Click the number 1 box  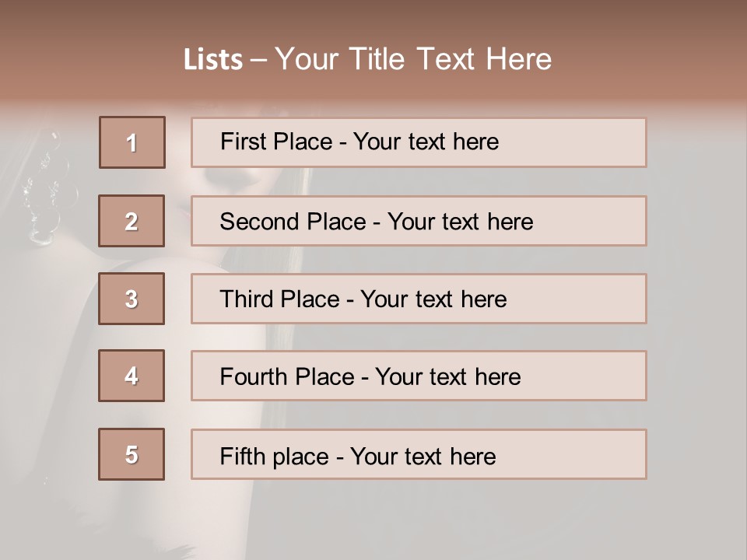pos(132,142)
